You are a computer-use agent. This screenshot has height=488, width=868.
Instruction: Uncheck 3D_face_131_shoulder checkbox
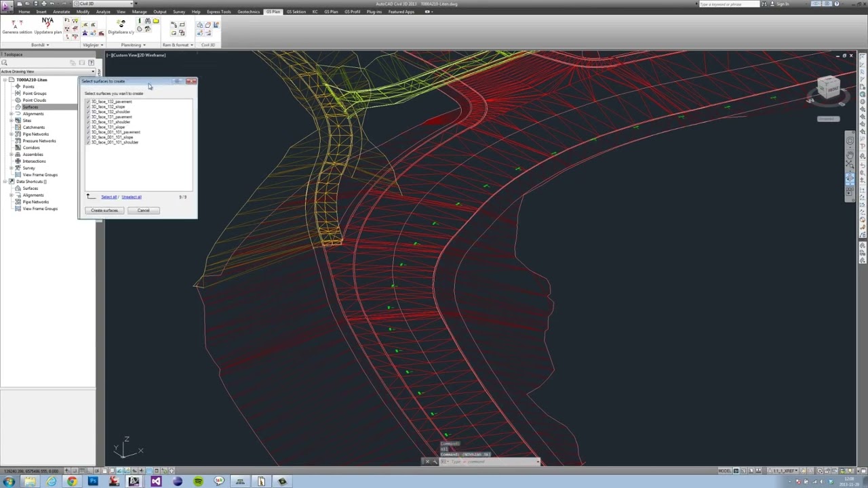click(x=88, y=122)
